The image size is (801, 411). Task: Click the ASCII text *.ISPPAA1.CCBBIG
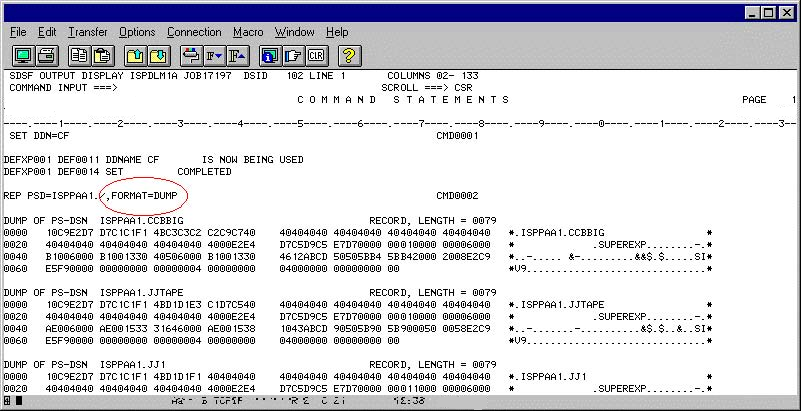tap(557, 233)
